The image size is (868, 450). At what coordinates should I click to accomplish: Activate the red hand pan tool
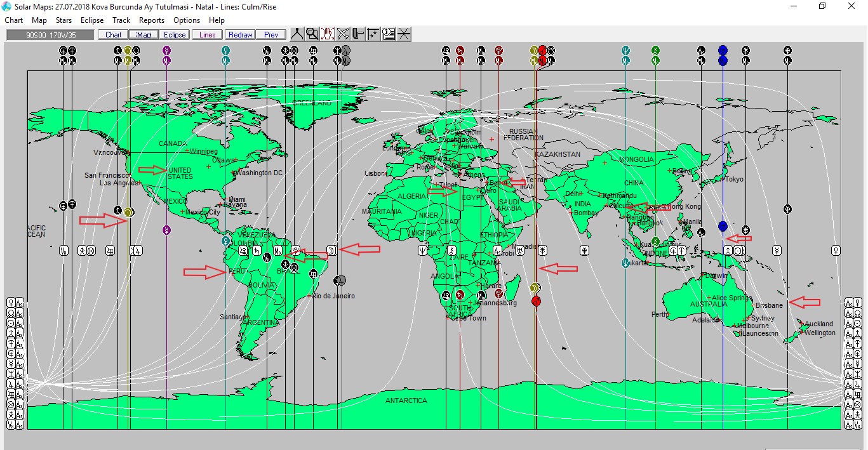pos(328,34)
